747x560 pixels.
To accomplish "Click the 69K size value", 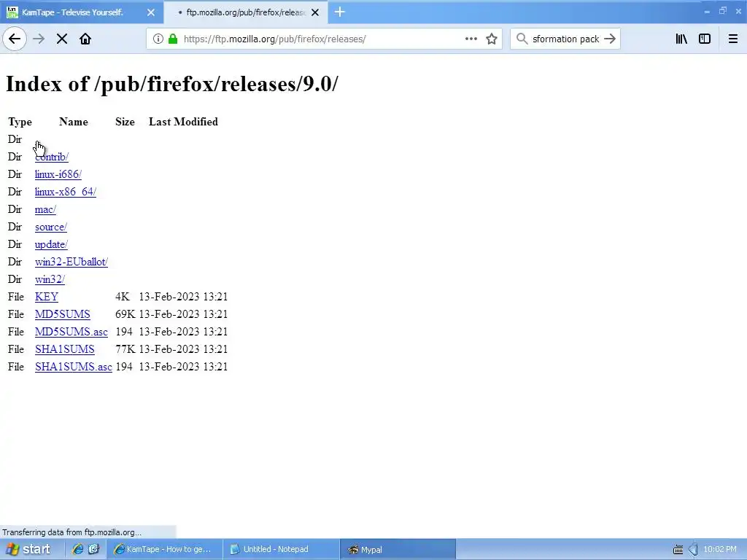I will (125, 314).
